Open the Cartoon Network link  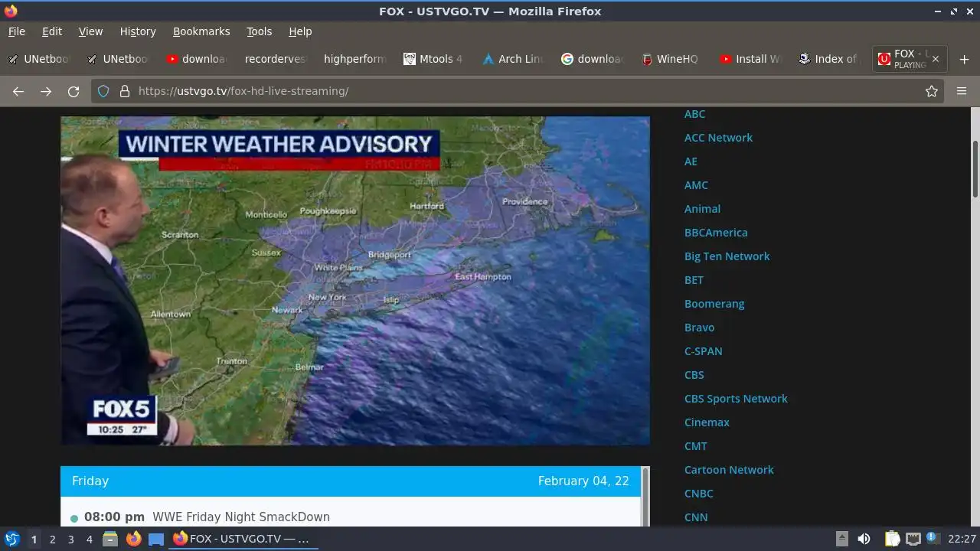coord(729,470)
